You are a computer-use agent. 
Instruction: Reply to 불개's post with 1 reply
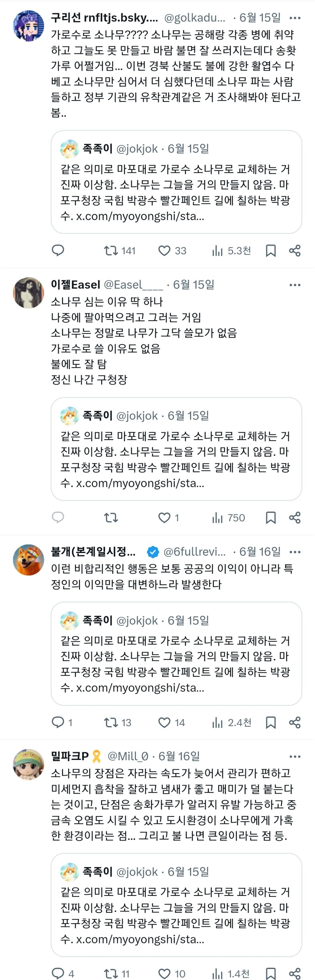(x=62, y=722)
